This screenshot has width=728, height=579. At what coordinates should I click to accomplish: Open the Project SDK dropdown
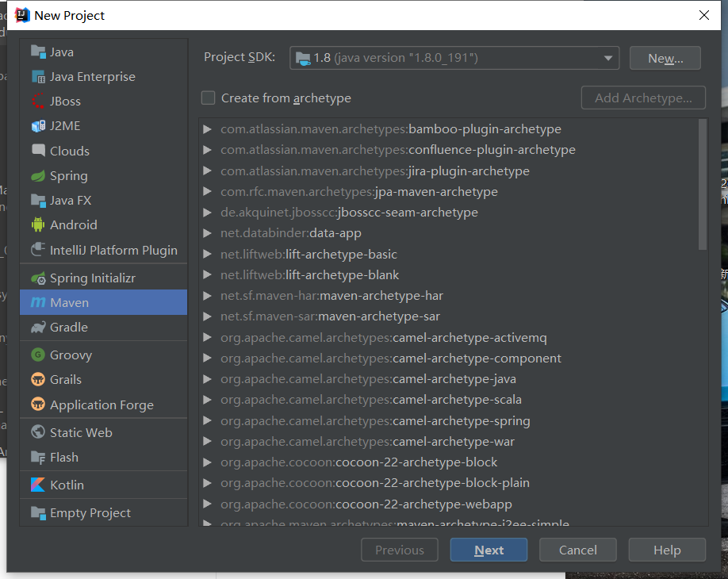[454, 58]
